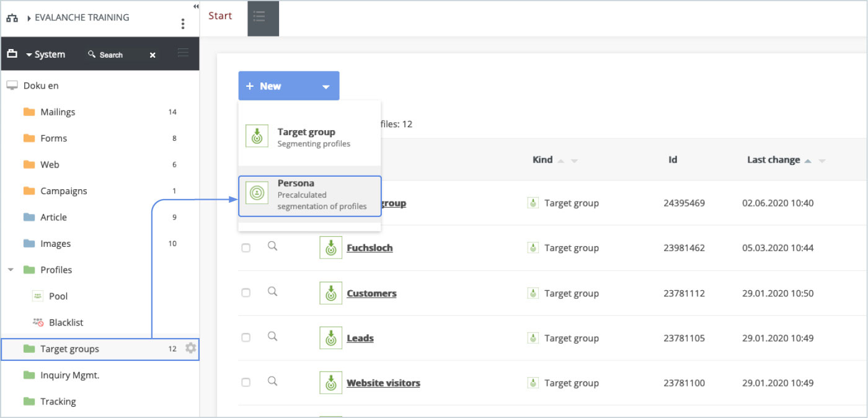Open the Blacklist item in sidebar
Screen dimensions: 868x418
pos(65,322)
